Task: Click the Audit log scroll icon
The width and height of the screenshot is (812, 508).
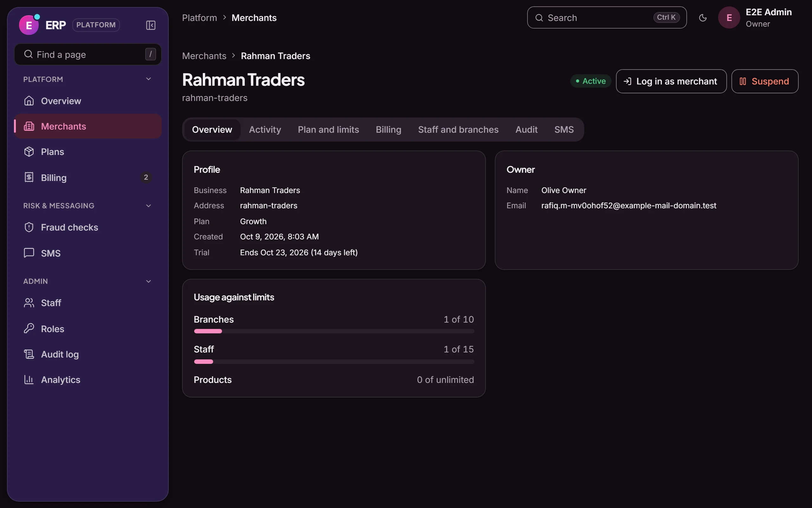Action: point(29,354)
